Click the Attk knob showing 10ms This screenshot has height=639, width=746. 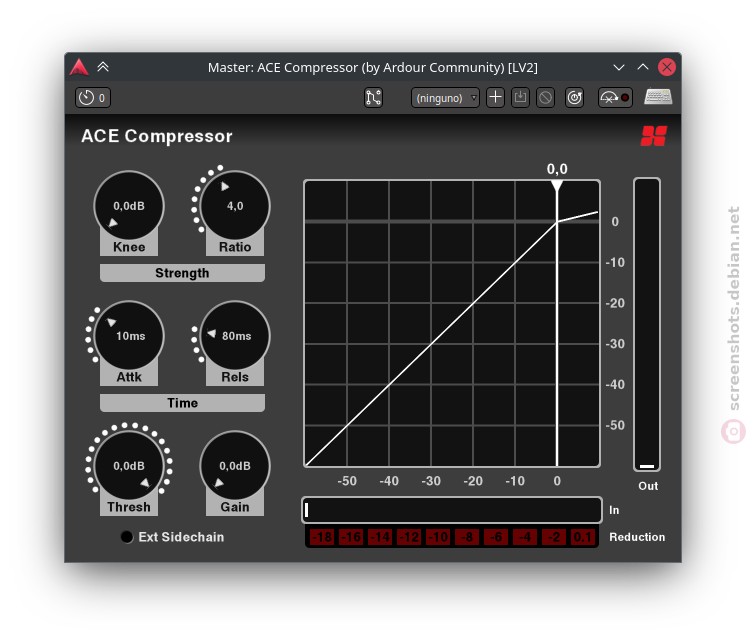coord(129,336)
